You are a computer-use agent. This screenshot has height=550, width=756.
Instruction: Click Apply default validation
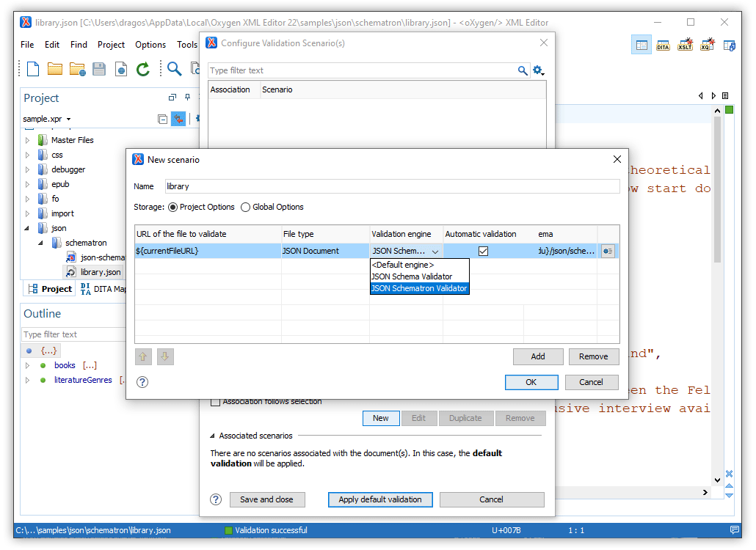tap(380, 499)
